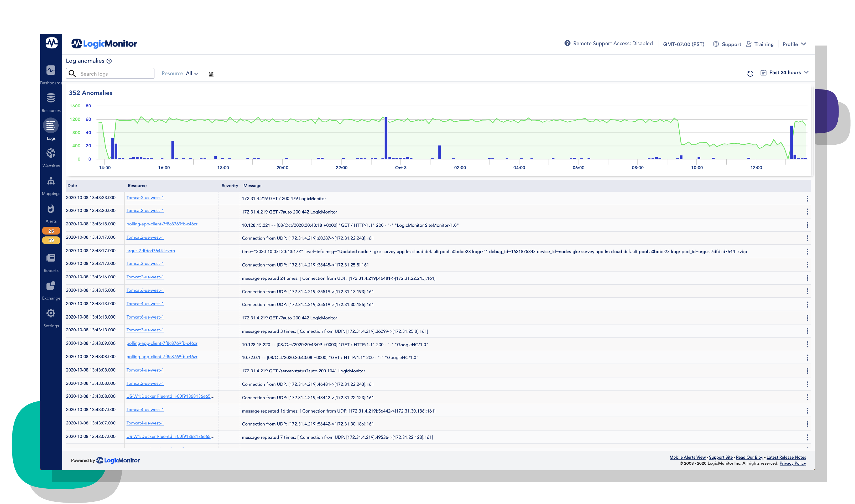The height and width of the screenshot is (504, 855).
Task: Click the anomaly bar near 16:00
Action: [x=173, y=150]
